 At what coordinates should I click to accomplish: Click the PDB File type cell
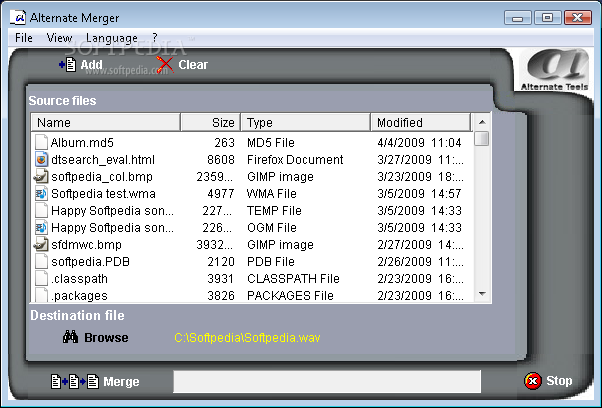point(271,261)
